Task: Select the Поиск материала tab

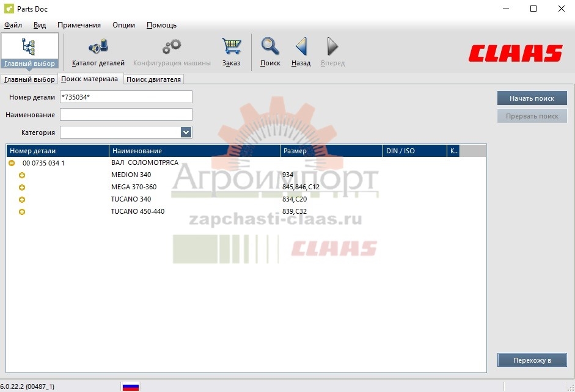Action: tap(89, 79)
